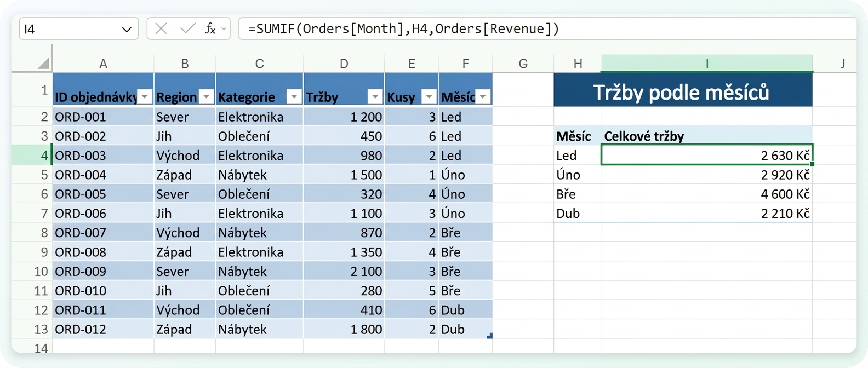Select the 2 630 Kč total cell

[707, 155]
